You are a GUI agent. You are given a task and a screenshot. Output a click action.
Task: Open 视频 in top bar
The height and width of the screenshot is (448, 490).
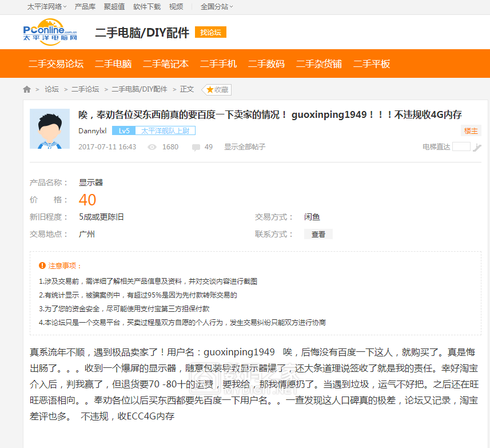176,6
